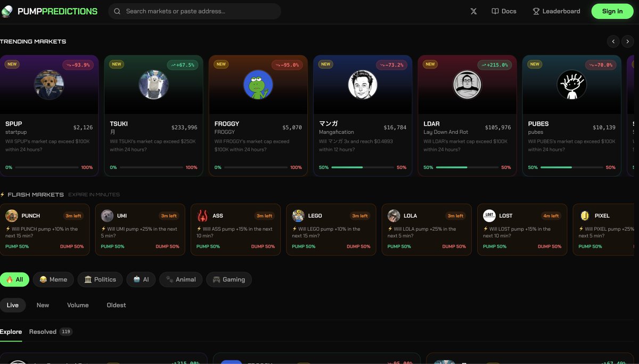639x364 pixels.
Task: Click the 119 resolved count badge
Action: click(x=66, y=332)
